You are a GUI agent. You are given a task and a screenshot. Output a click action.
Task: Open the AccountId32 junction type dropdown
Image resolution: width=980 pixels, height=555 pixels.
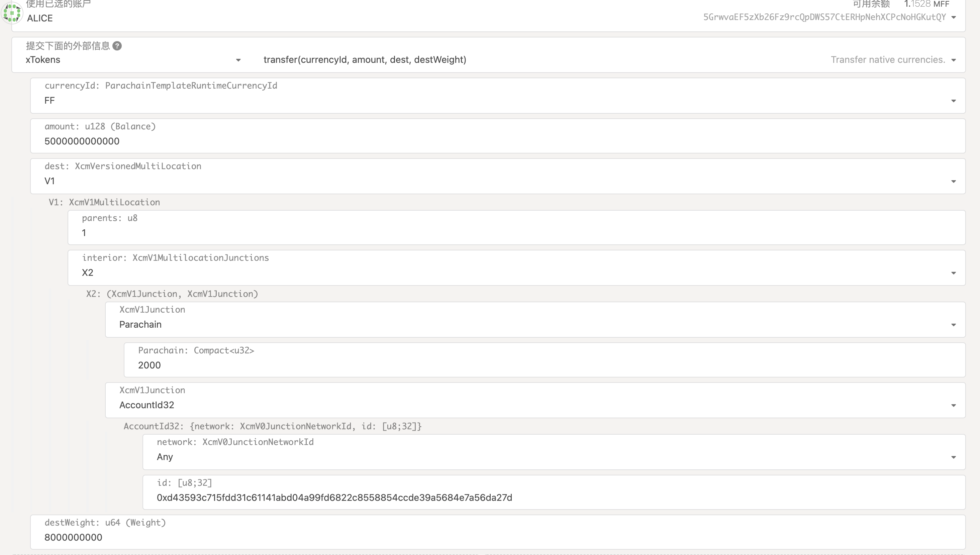tap(953, 405)
